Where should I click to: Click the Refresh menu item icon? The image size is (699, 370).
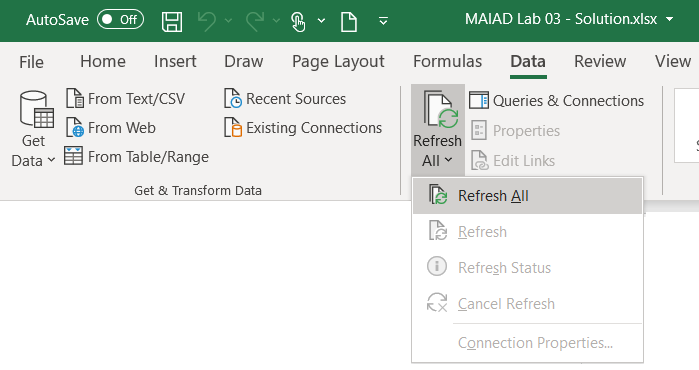(438, 231)
